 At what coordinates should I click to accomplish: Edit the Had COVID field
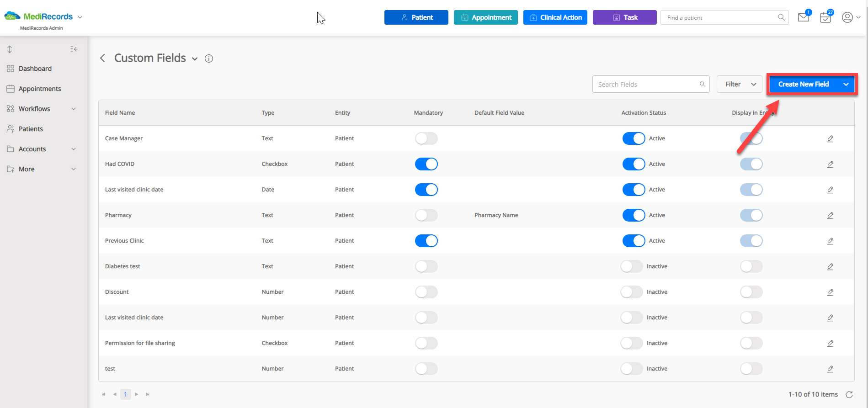pyautogui.click(x=830, y=164)
